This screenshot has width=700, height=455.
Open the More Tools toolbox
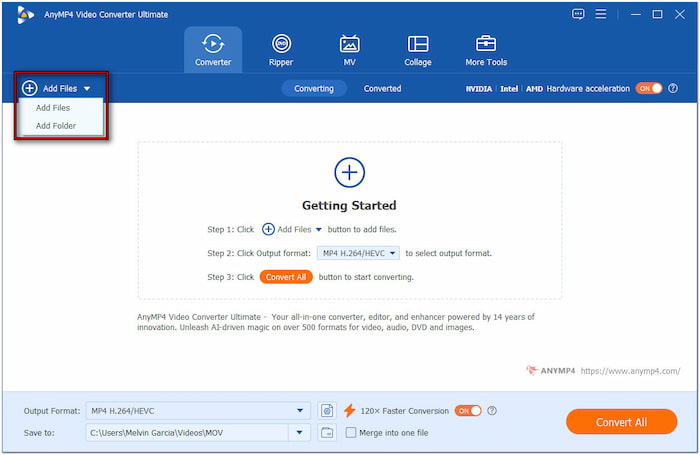[x=486, y=50]
